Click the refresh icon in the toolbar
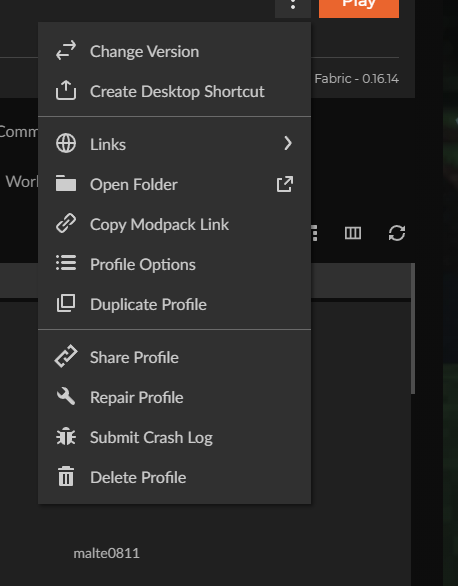 [x=397, y=233]
